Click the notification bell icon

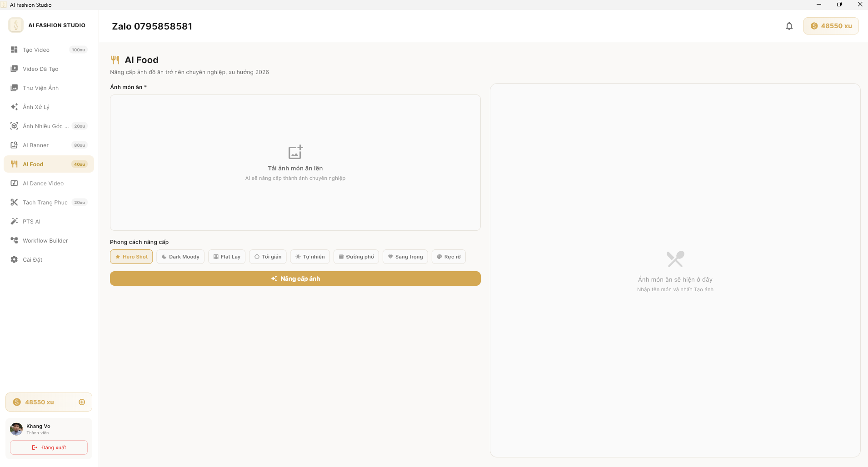tap(789, 26)
